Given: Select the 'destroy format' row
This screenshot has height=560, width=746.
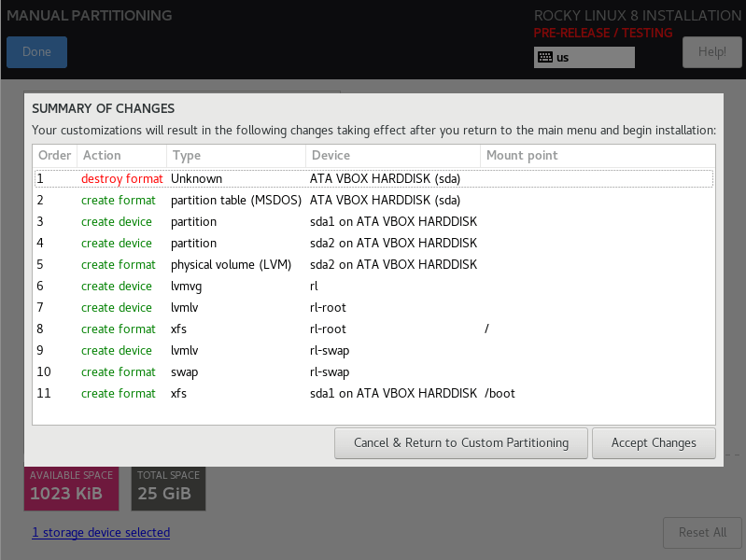Looking at the screenshot, I should [373, 179].
